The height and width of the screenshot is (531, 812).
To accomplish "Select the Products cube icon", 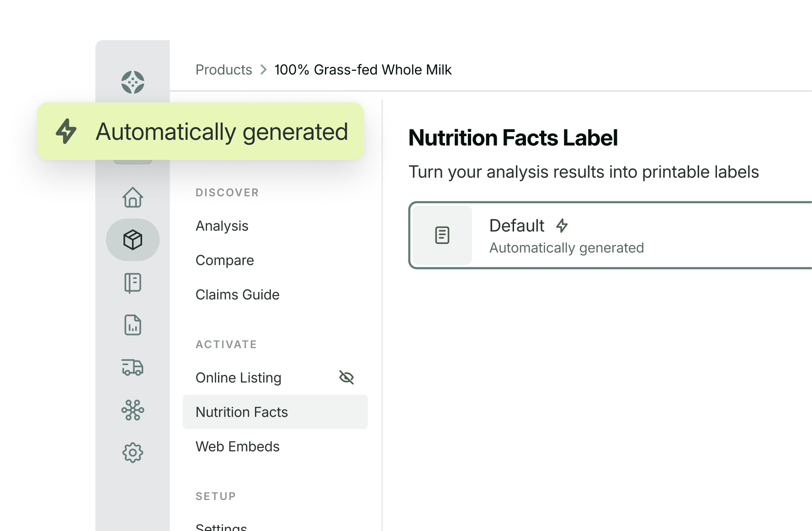I will [x=133, y=239].
